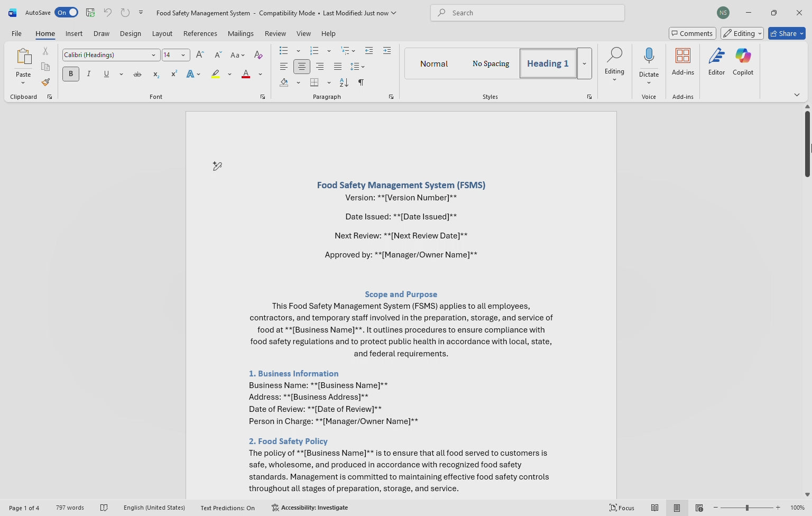Toggle AutoSave switch off
The width and height of the screenshot is (812, 516).
(x=66, y=13)
